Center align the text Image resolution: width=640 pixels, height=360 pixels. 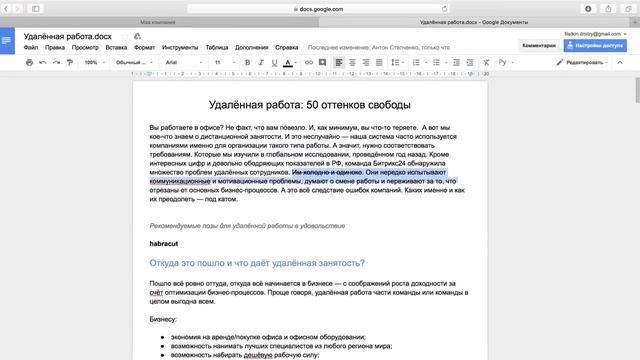click(x=352, y=62)
